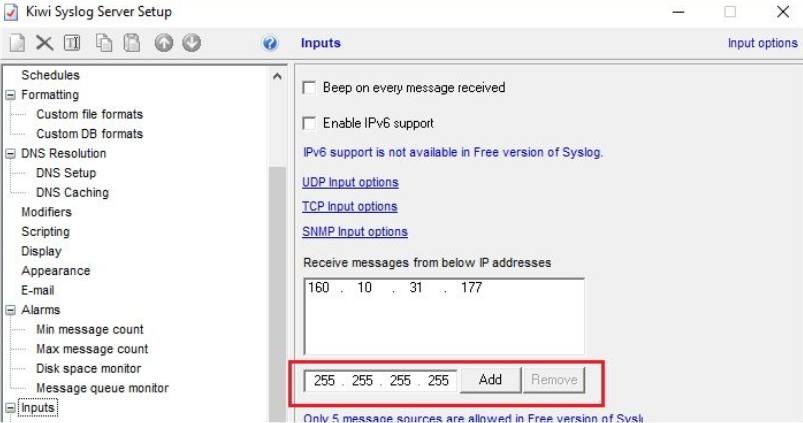This screenshot has height=423, width=803.
Task: Click last octet of the IP address field
Action: point(438,380)
